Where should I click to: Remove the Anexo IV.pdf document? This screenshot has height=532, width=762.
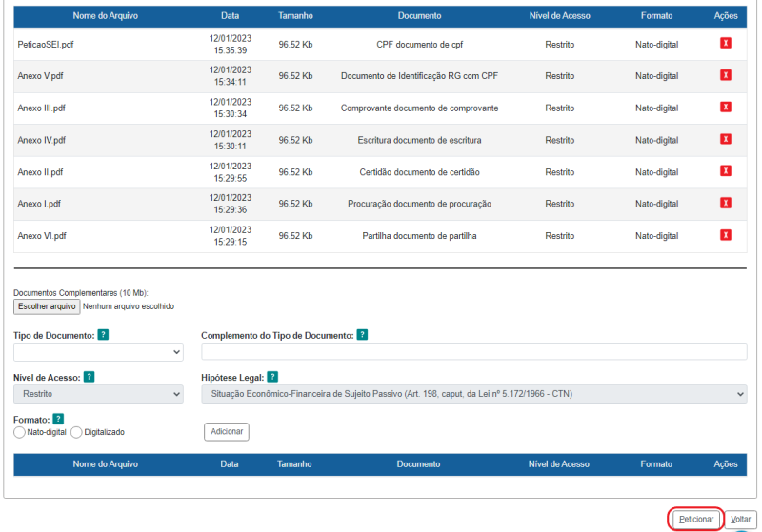[x=726, y=139]
